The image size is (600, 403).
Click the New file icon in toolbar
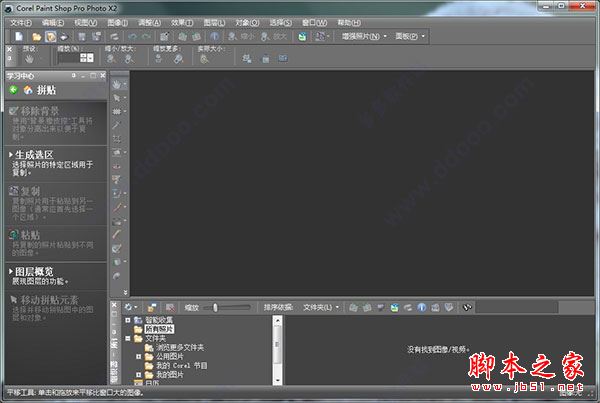pyautogui.click(x=19, y=36)
